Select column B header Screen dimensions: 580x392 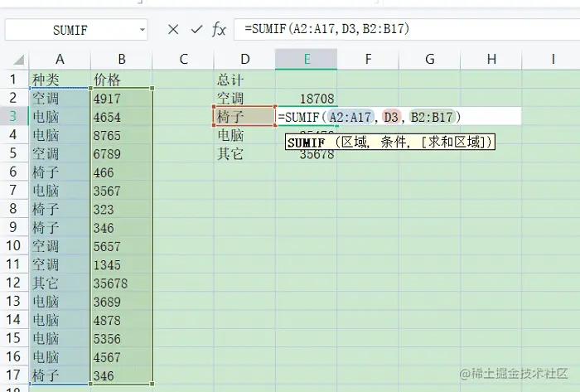pyautogui.click(x=121, y=59)
